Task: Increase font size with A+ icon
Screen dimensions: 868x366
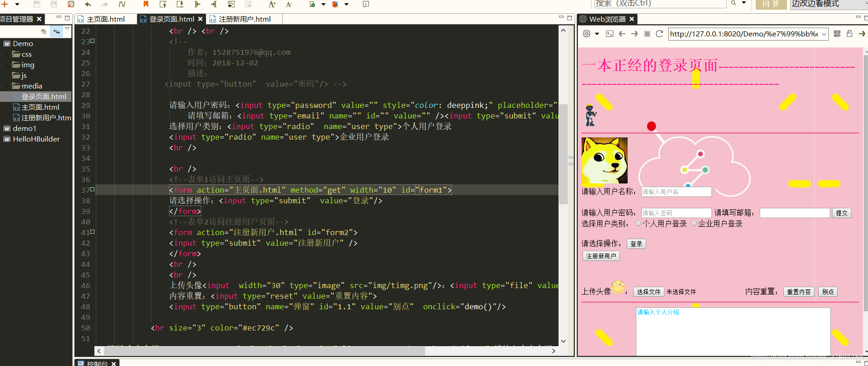Action: (x=272, y=4)
